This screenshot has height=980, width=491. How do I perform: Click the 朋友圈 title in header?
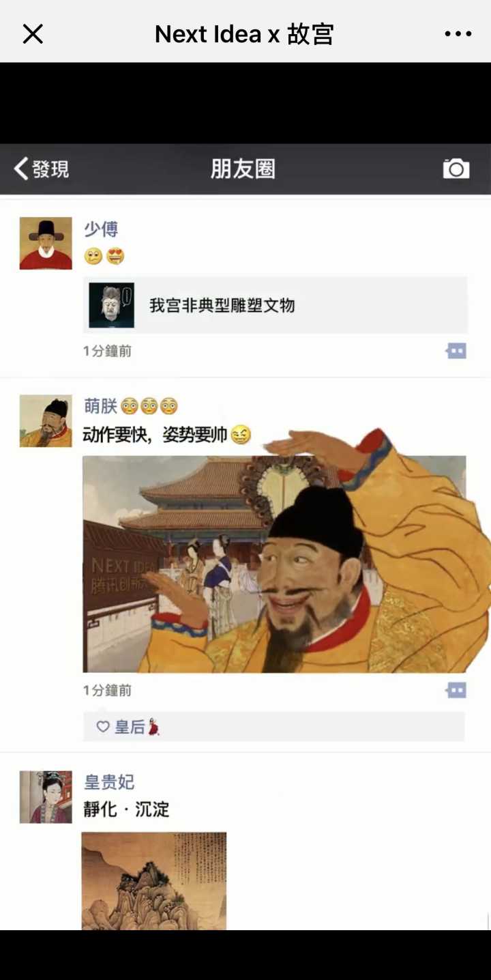(243, 169)
